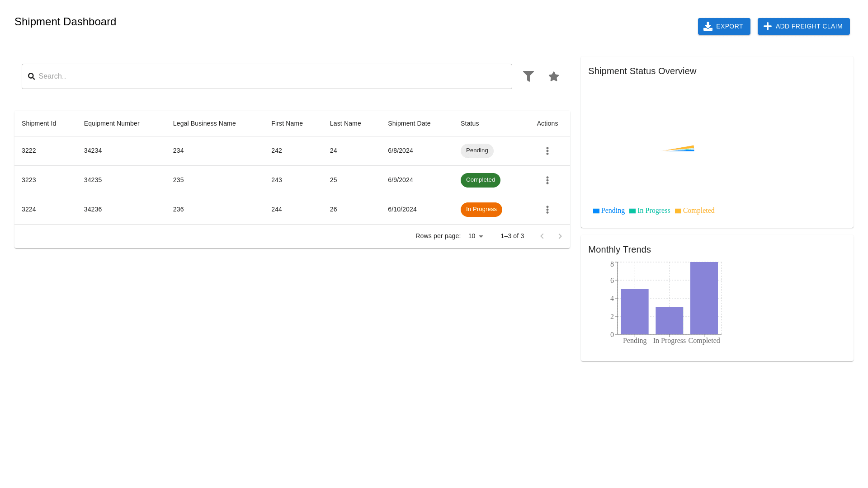Toggle In Progress legend item
The width and height of the screenshot is (868, 488).
click(x=650, y=211)
